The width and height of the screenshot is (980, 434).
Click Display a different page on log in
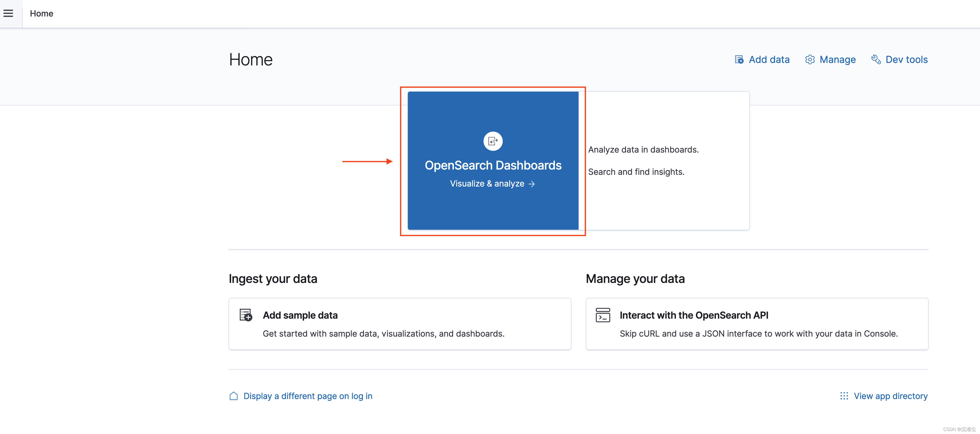(x=307, y=396)
